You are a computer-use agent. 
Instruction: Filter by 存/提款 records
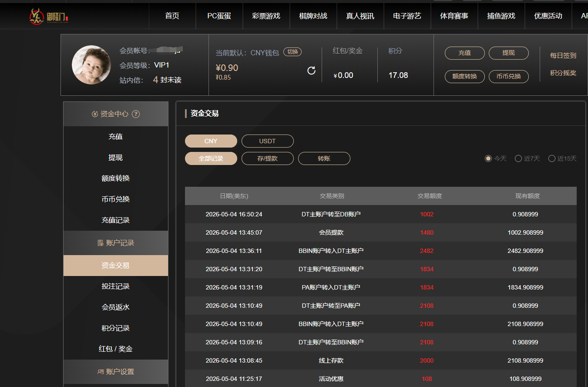click(268, 158)
